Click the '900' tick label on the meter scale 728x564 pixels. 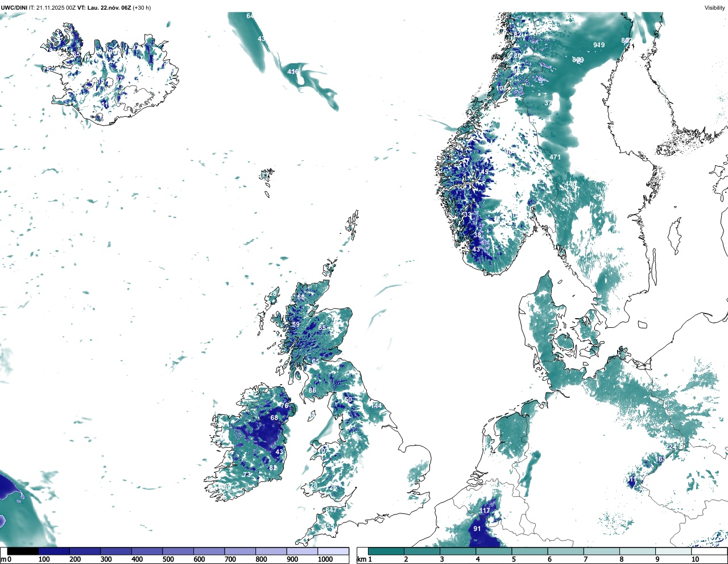(x=292, y=559)
